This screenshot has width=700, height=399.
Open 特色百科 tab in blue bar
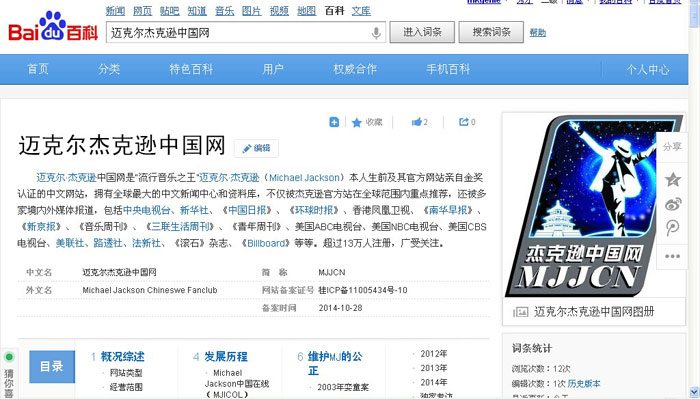(191, 69)
